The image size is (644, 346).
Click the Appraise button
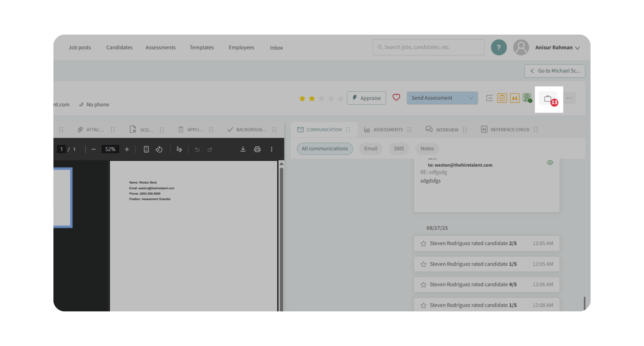point(366,98)
